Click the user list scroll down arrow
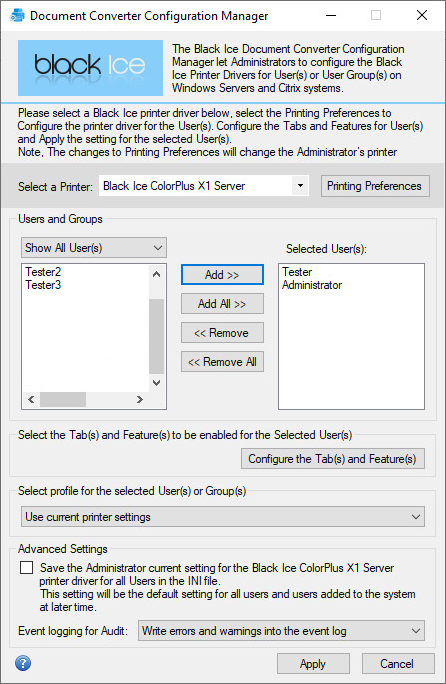Image resolution: width=446 pixels, height=684 pixels. tap(156, 383)
